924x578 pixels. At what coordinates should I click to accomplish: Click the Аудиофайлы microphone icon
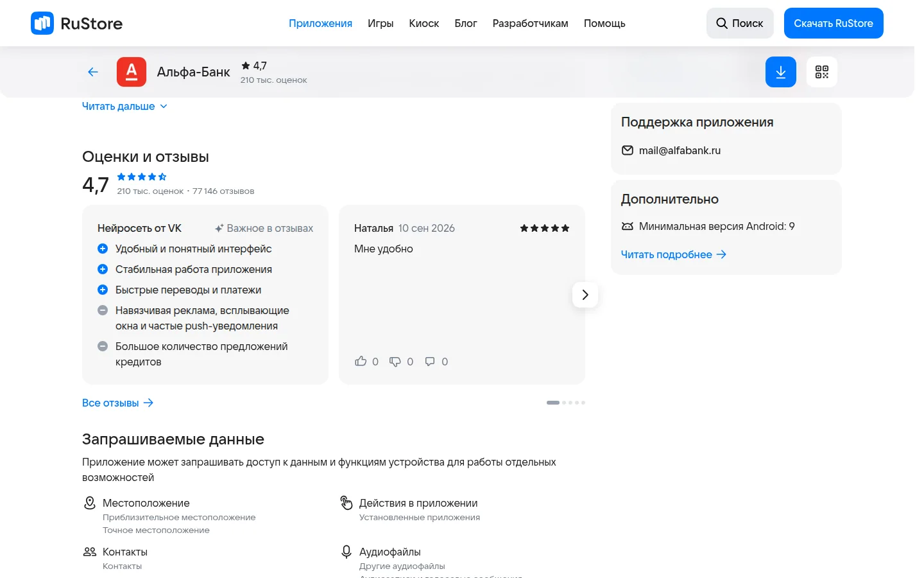pyautogui.click(x=346, y=552)
